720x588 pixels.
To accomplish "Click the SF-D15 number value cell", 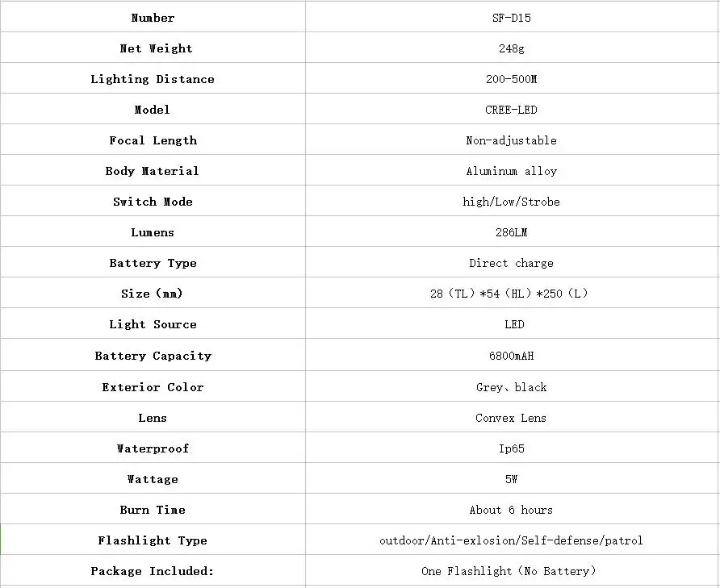I will [x=512, y=18].
